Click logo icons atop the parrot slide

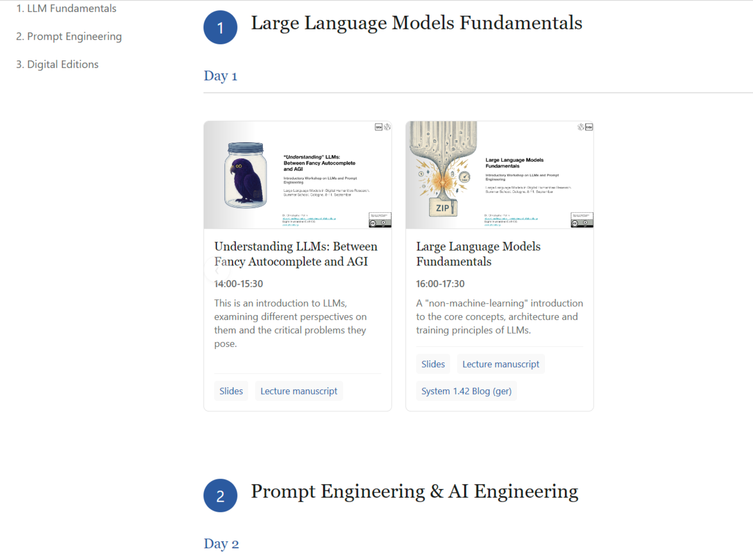coord(382,127)
